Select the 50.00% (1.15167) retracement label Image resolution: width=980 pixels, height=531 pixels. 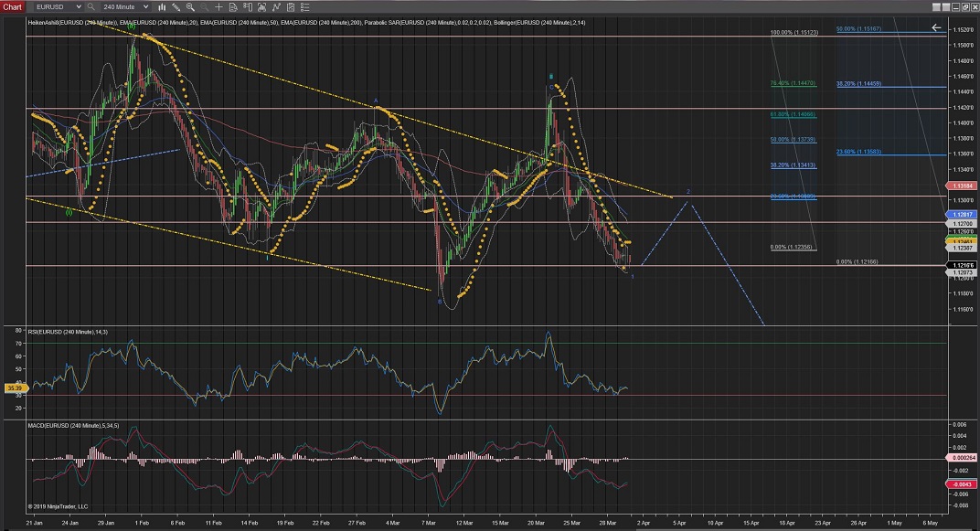(x=858, y=28)
